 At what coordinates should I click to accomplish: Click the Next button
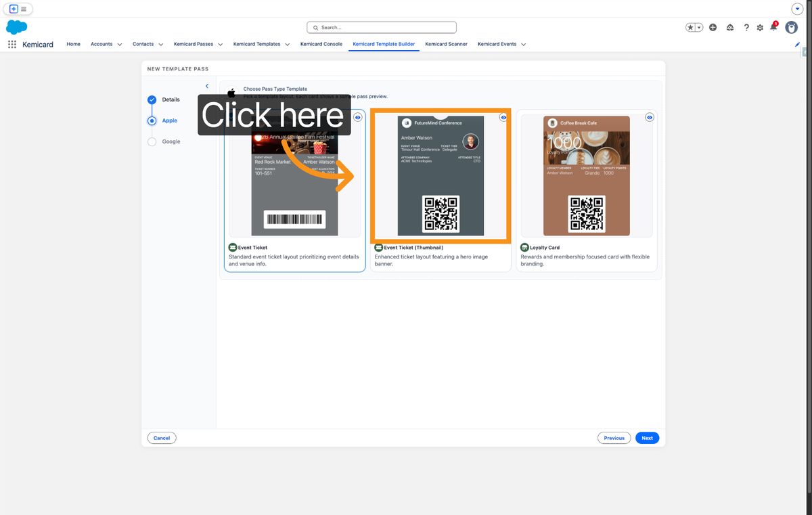[648, 438]
